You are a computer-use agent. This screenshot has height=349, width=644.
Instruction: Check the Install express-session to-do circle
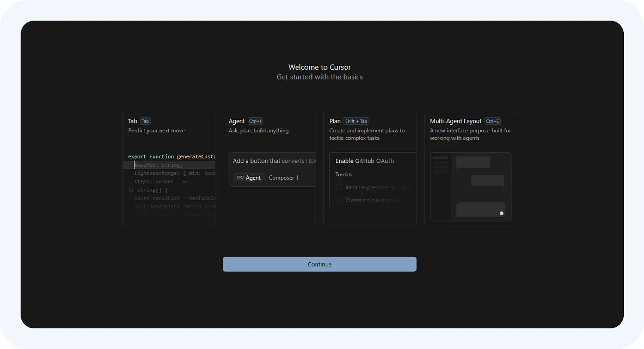point(339,187)
